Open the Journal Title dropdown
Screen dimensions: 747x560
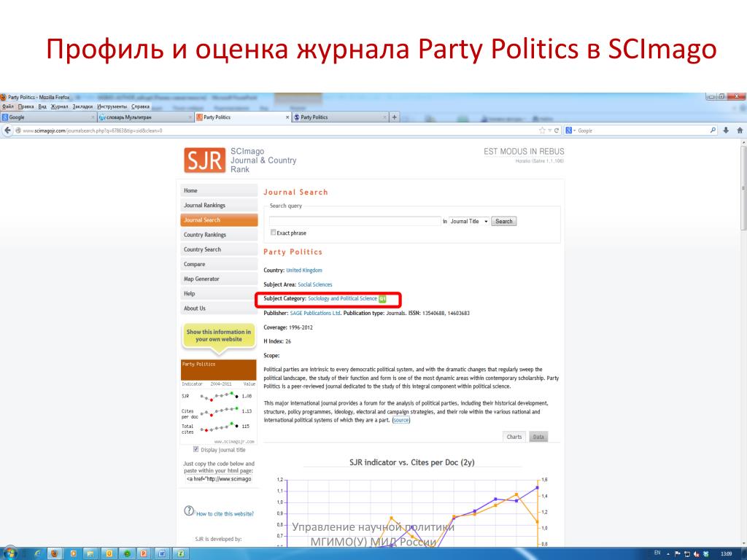469,222
